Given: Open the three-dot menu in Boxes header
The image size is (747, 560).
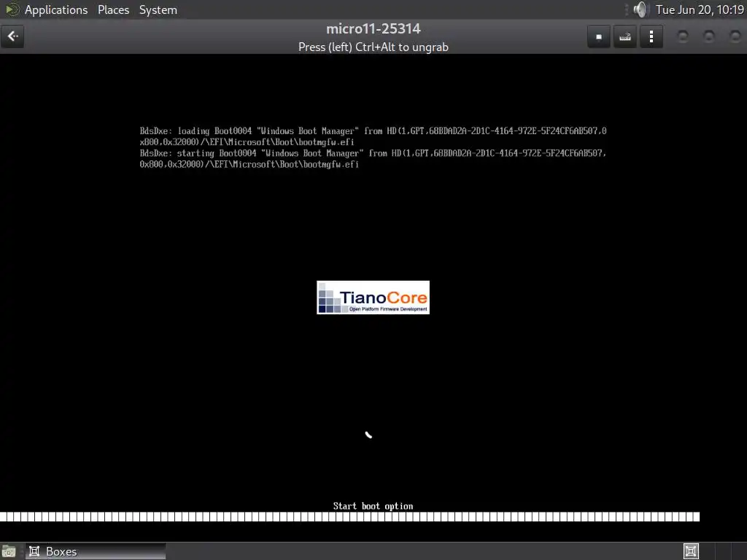Looking at the screenshot, I should point(651,36).
